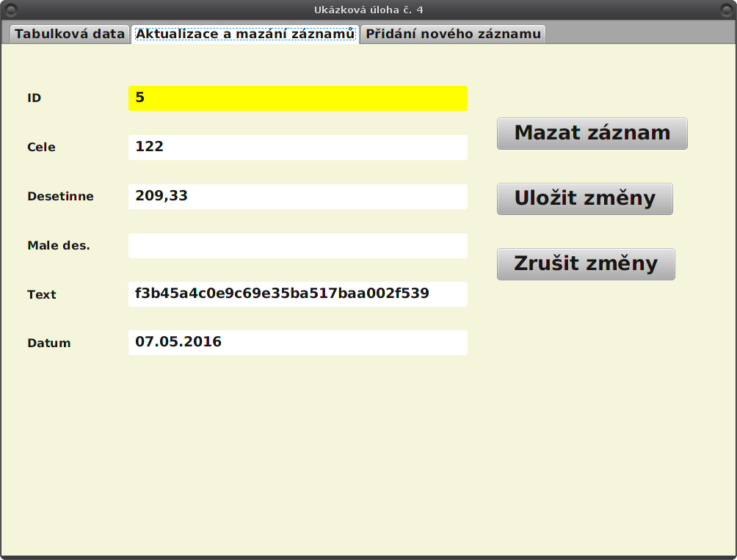Screen dimensions: 737x560
Task: Click the empty Male des. input
Action: coord(297,245)
